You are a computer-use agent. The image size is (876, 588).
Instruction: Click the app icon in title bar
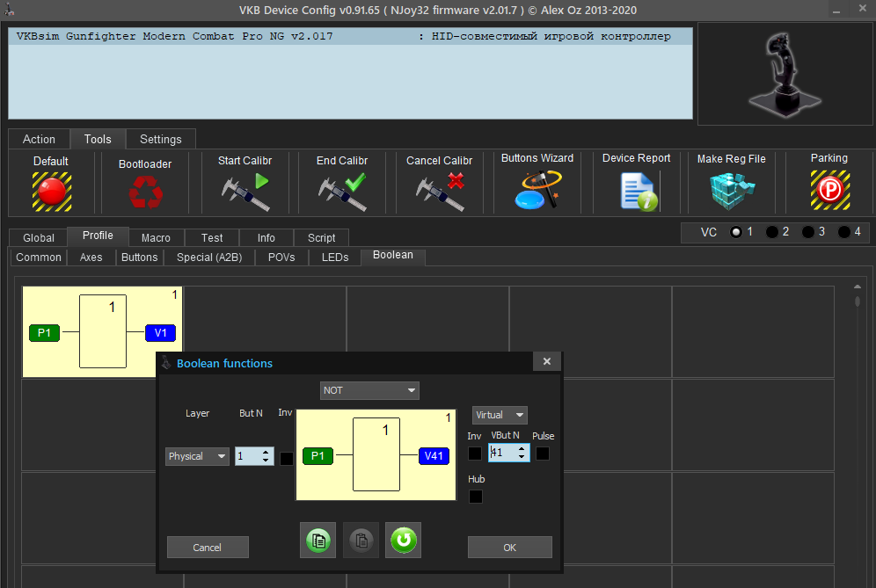10,10
